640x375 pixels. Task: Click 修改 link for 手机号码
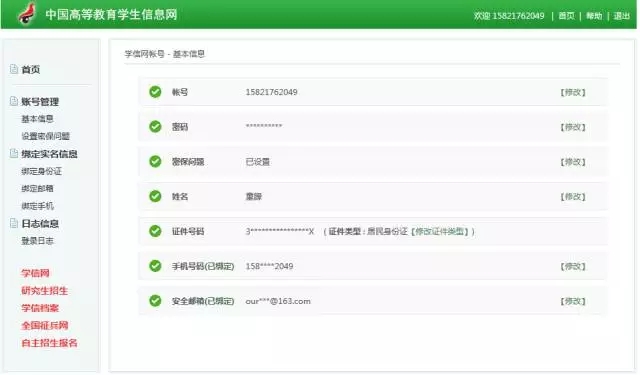tap(573, 266)
